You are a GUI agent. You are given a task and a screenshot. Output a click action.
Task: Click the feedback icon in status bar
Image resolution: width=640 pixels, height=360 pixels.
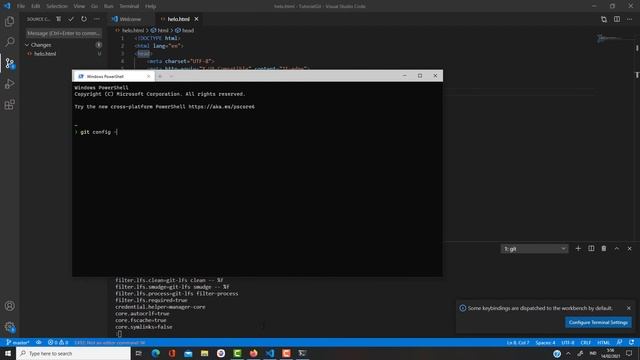[x=619, y=342]
